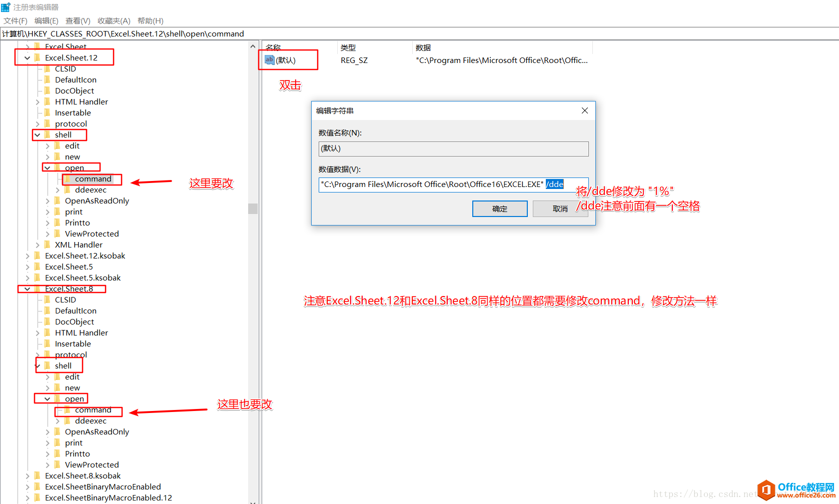The height and width of the screenshot is (504, 839).
Task: Collapse the Excel.Sheet.8 key
Action: tap(28, 289)
